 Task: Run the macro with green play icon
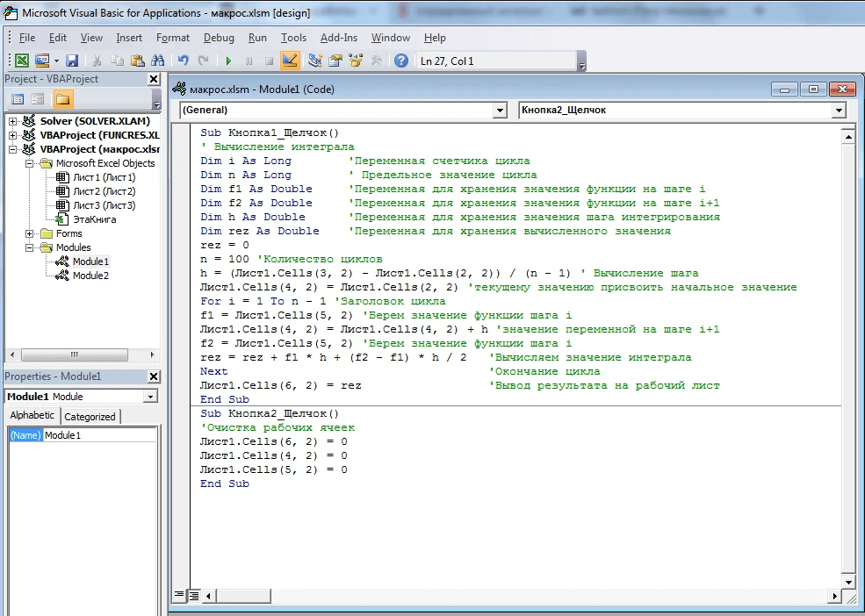(228, 61)
